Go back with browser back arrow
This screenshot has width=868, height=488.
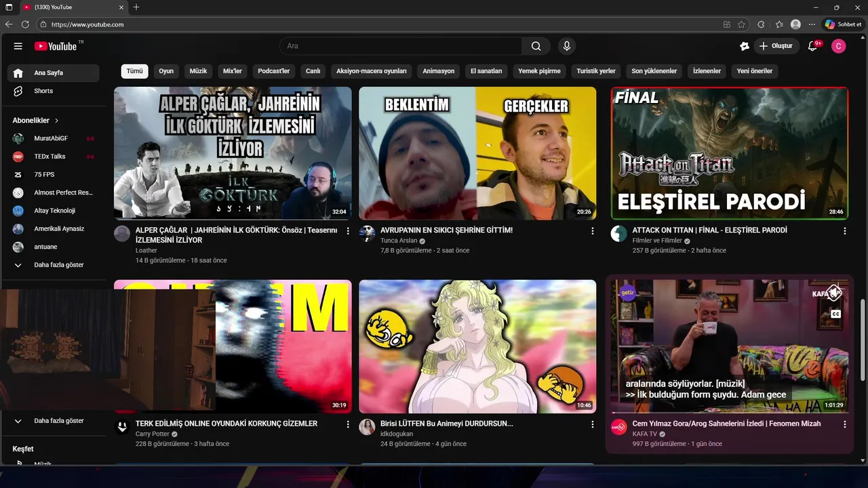point(9,24)
